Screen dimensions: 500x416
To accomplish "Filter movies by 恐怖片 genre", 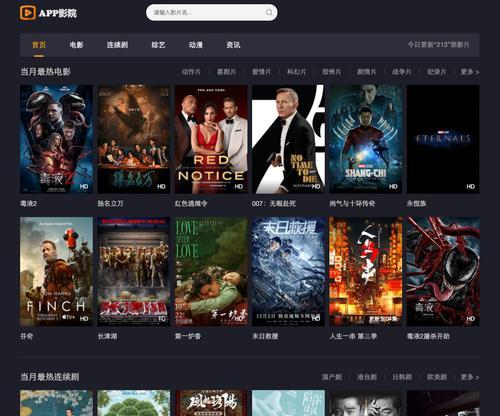I will pyautogui.click(x=331, y=72).
